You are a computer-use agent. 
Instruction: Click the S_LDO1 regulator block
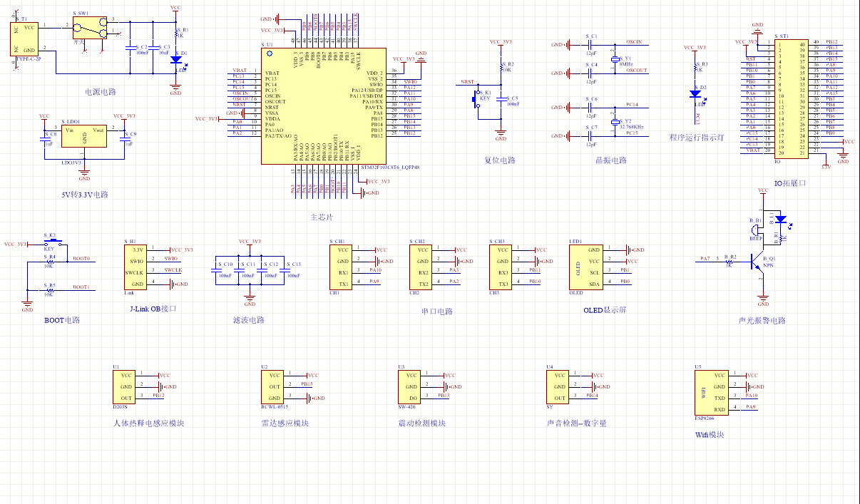pos(84,135)
